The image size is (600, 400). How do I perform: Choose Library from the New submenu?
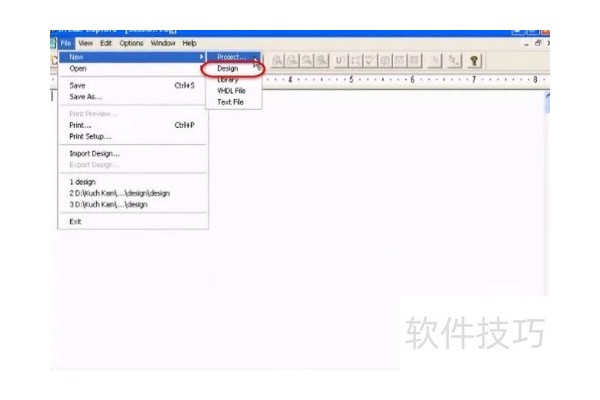tap(234, 80)
